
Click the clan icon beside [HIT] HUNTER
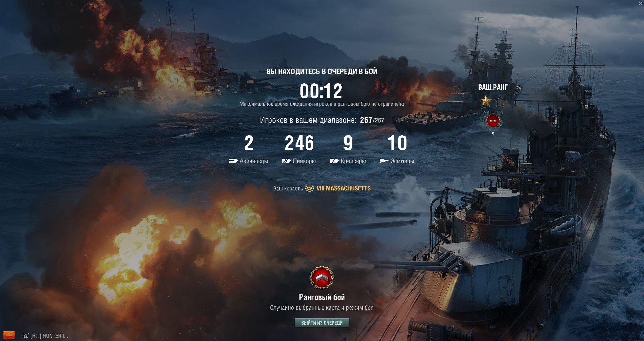(25, 336)
